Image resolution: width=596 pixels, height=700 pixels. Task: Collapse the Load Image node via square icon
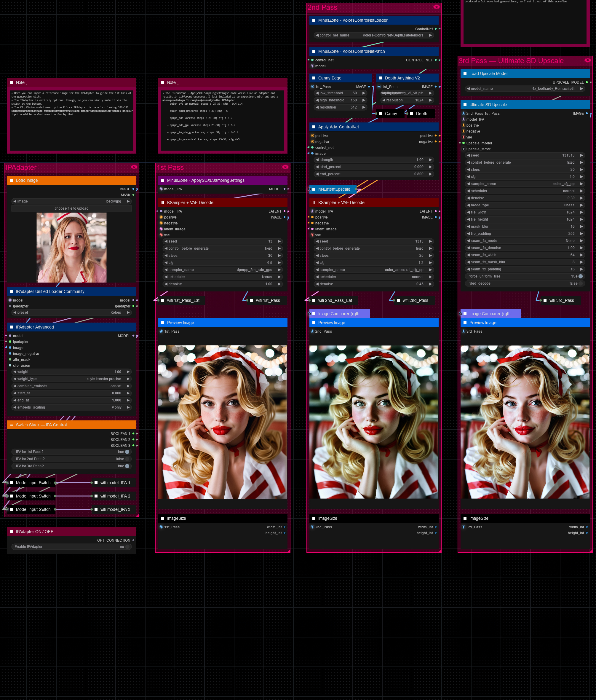tap(12, 180)
